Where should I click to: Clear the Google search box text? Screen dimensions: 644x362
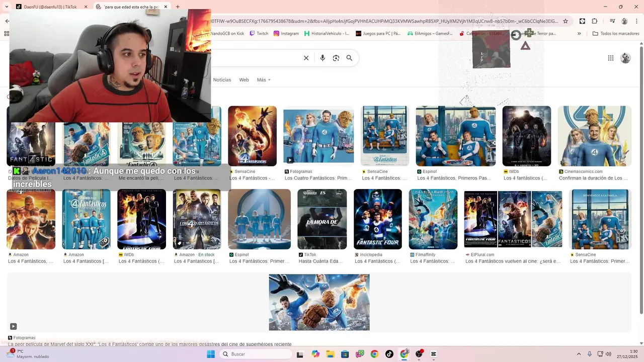(x=306, y=58)
